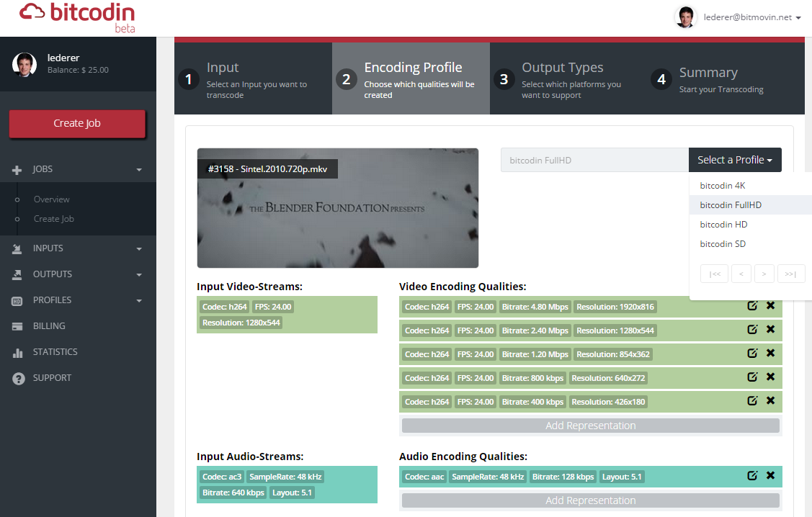
Task: Open Overview under the Jobs menu
Action: click(50, 199)
